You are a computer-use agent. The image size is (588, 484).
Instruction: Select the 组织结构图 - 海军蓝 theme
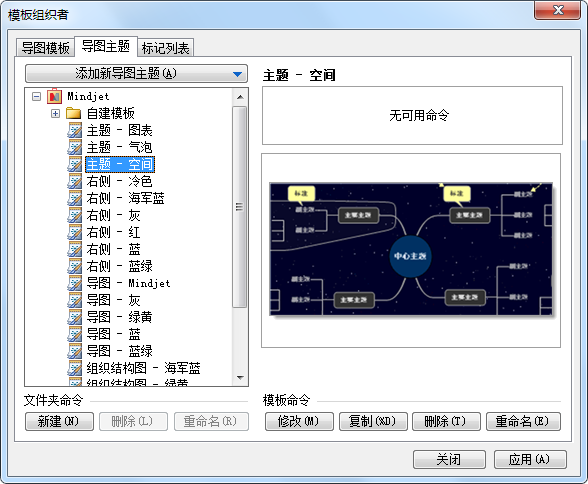(144, 368)
